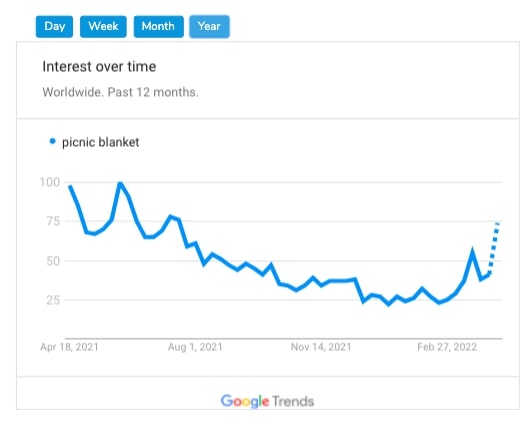This screenshot has width=529, height=429.
Task: Click the blue legend dot for picnic blanket
Action: click(x=52, y=141)
